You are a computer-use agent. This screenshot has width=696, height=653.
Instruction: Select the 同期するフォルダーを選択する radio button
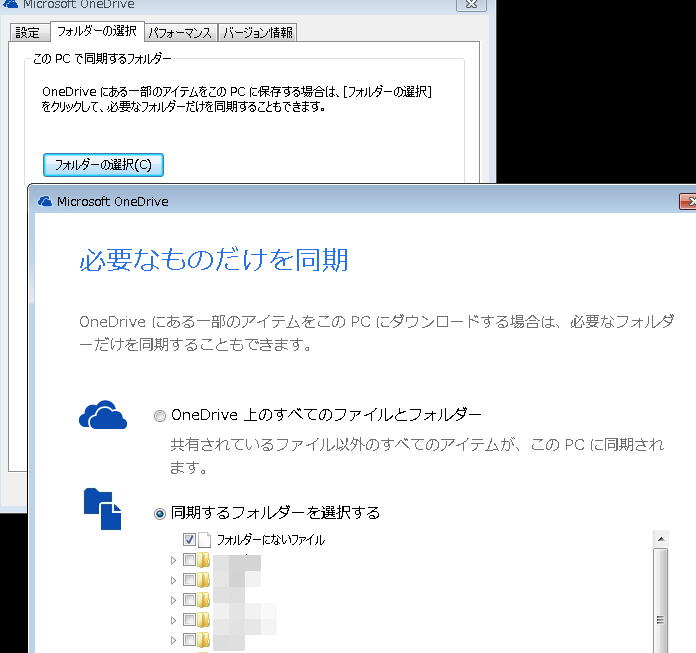tap(160, 514)
